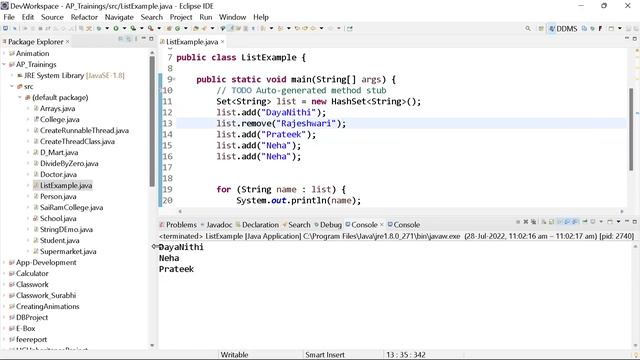Viewport: 640px width, 360px height.
Task: Toggle Pin Console button
Action: 584,222
